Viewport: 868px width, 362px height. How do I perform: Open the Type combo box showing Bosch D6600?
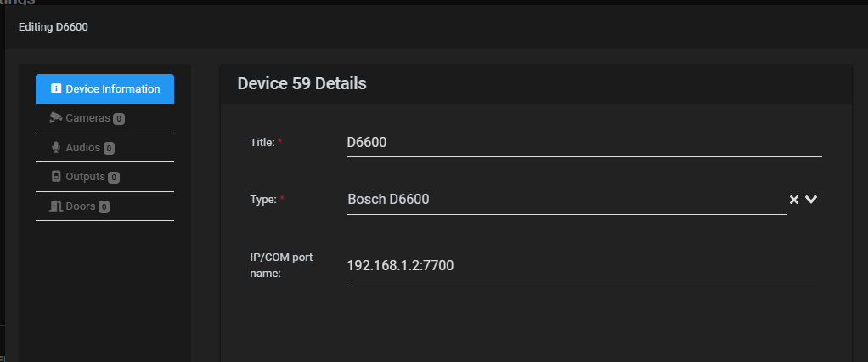(x=566, y=200)
